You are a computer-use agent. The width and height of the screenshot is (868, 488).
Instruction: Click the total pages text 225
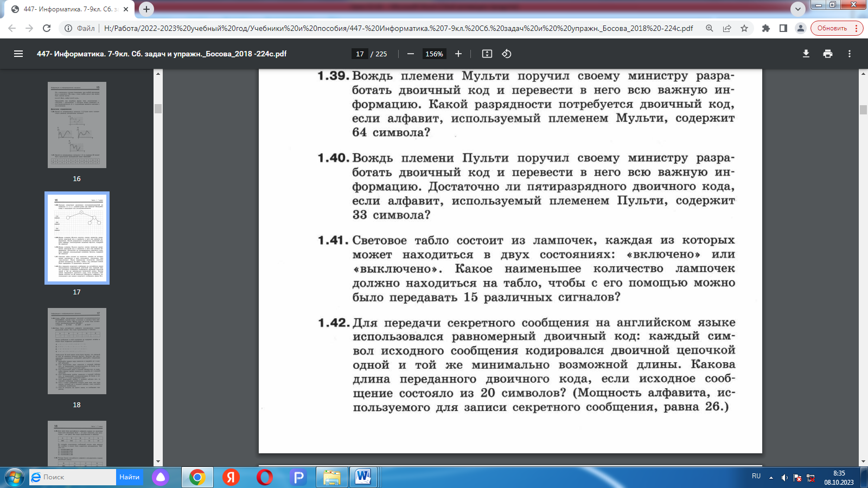click(381, 54)
